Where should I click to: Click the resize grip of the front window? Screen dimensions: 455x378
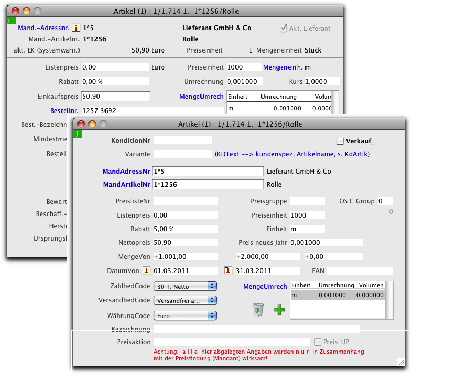pos(401,362)
